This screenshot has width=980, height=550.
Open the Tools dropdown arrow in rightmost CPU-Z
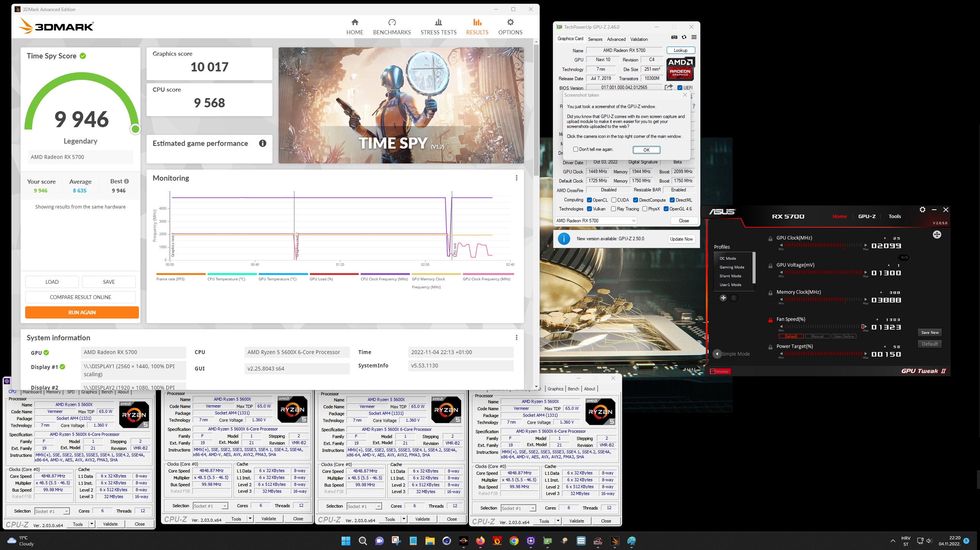click(558, 521)
